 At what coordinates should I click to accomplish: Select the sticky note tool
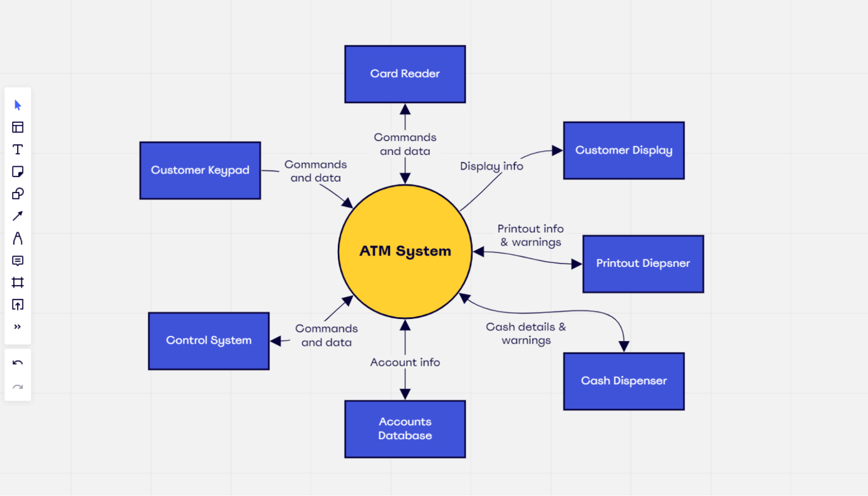tap(18, 172)
